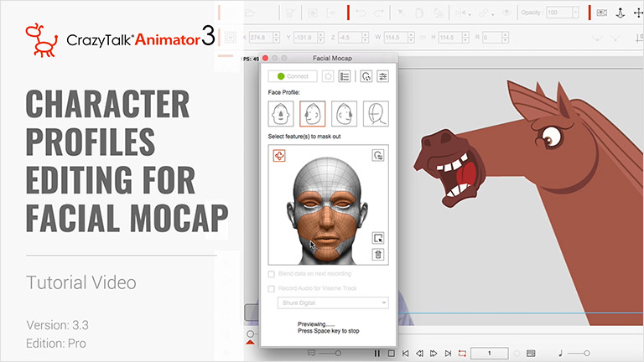Image resolution: width=644 pixels, height=362 pixels.
Task: Click the export arrow icon in top toolbar
Action: [x=331, y=13]
